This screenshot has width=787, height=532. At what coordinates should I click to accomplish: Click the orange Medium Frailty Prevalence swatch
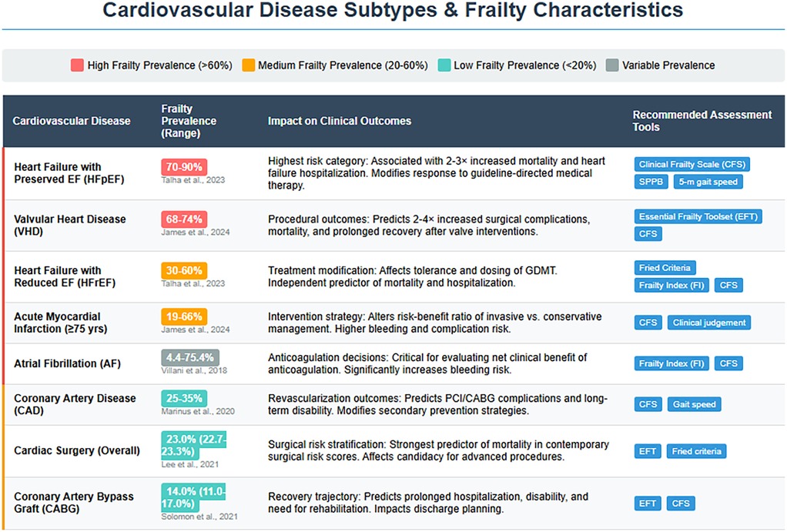point(248,65)
